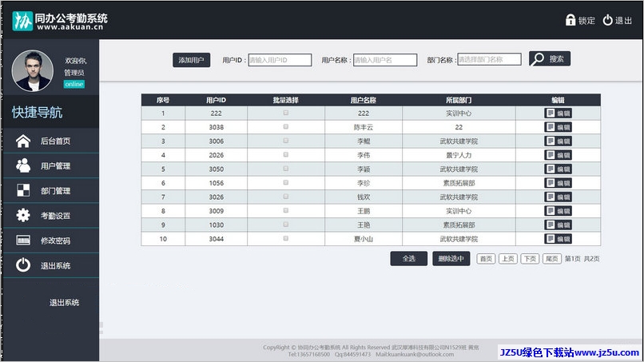Edit user 222 in row 1
This screenshot has width=644, height=362.
[x=559, y=113]
